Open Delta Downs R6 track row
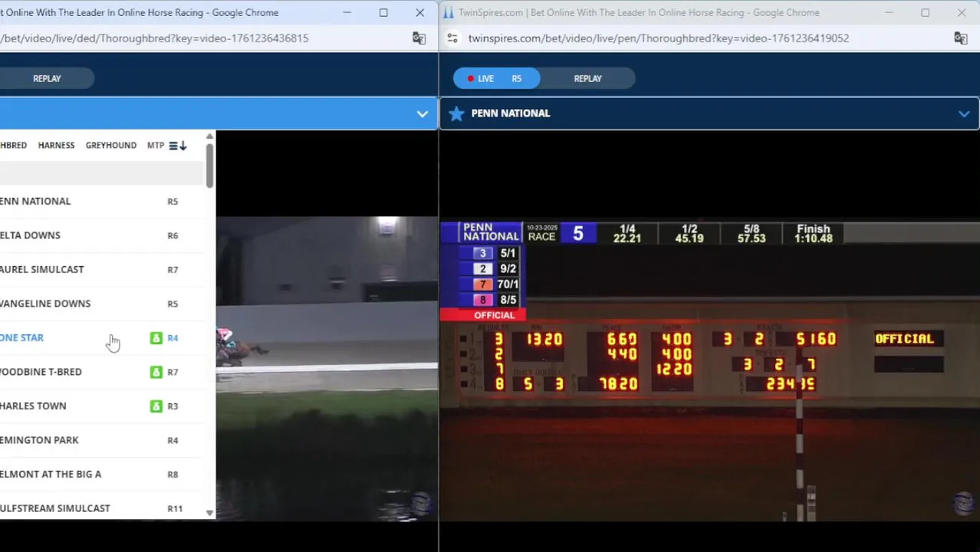Screen dimensions: 980x552 (x=102, y=235)
